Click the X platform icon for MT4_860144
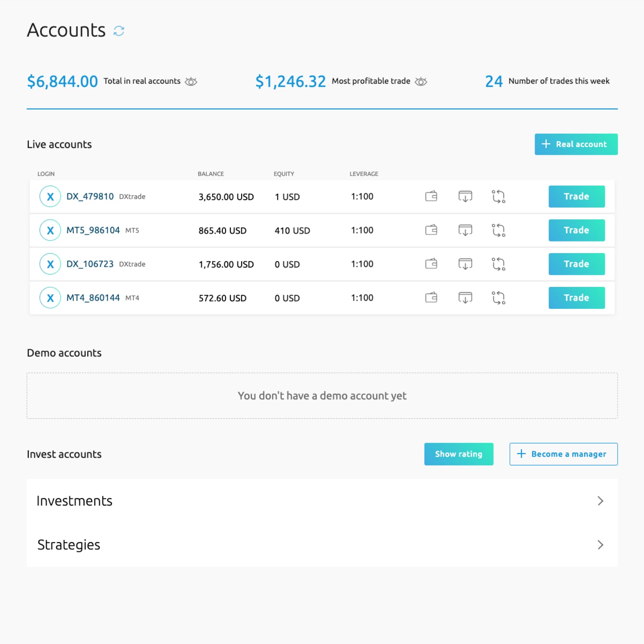 (x=50, y=298)
